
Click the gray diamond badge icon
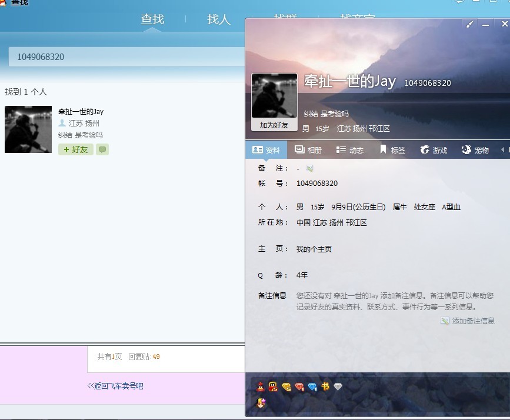point(338,386)
